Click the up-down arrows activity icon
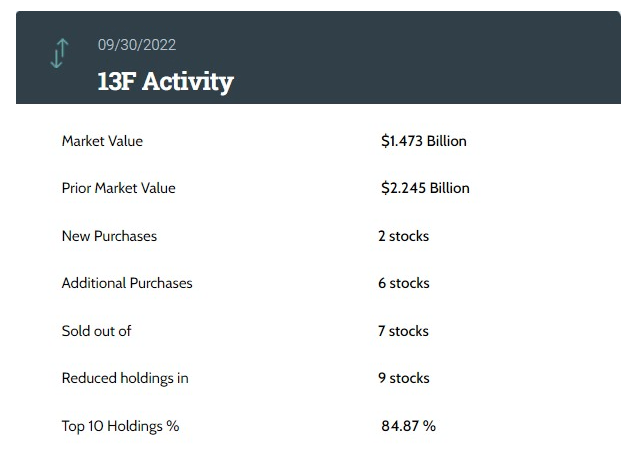The height and width of the screenshot is (463, 638). [x=59, y=53]
